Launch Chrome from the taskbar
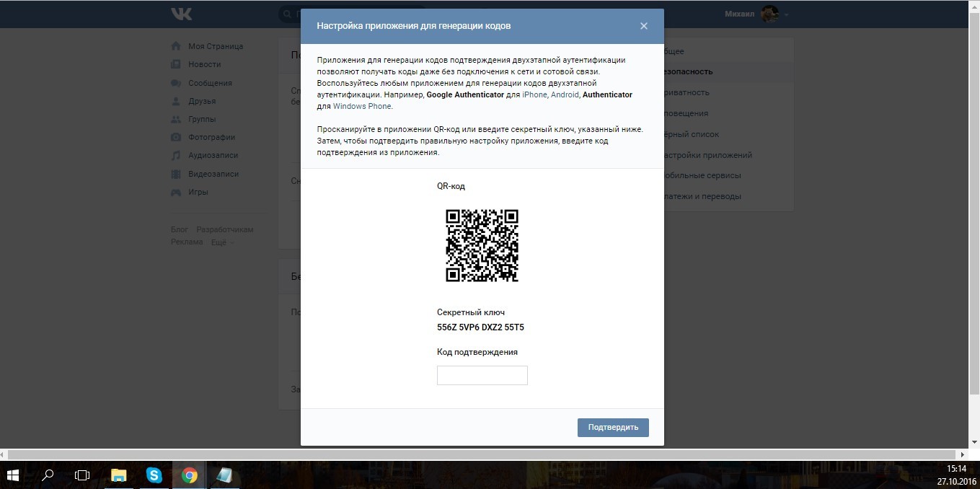The height and width of the screenshot is (489, 980). click(189, 475)
